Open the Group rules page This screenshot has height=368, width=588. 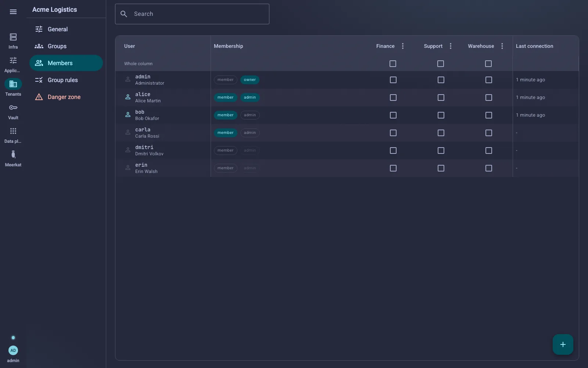[x=66, y=80]
